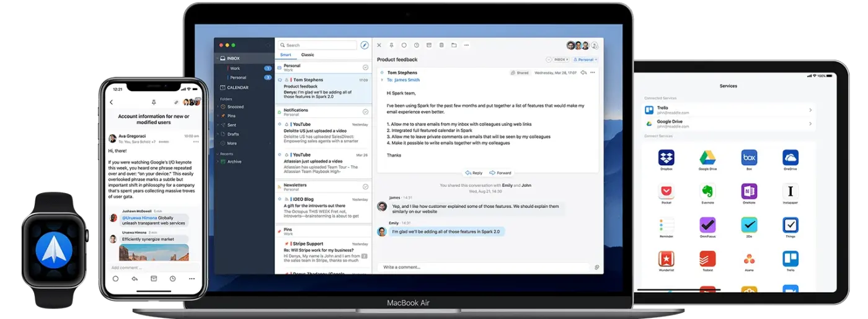The height and width of the screenshot is (319, 868).
Task: Tap the OneDrive service icon on iPad
Action: point(790,158)
